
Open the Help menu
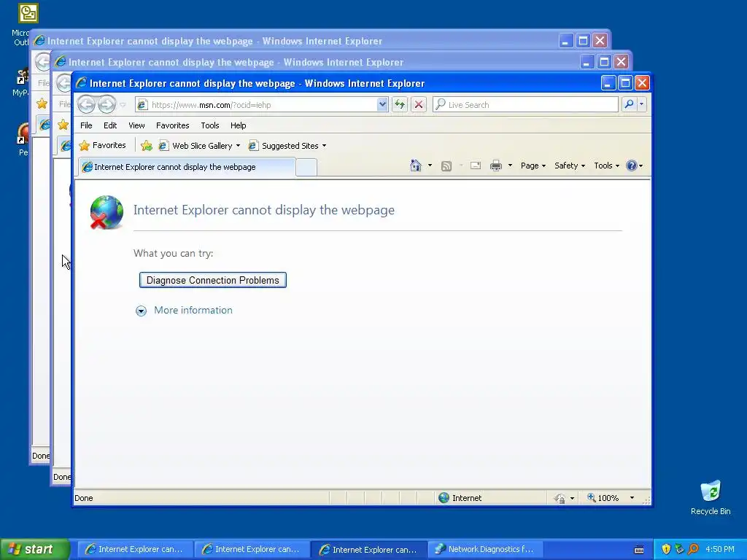239,125
